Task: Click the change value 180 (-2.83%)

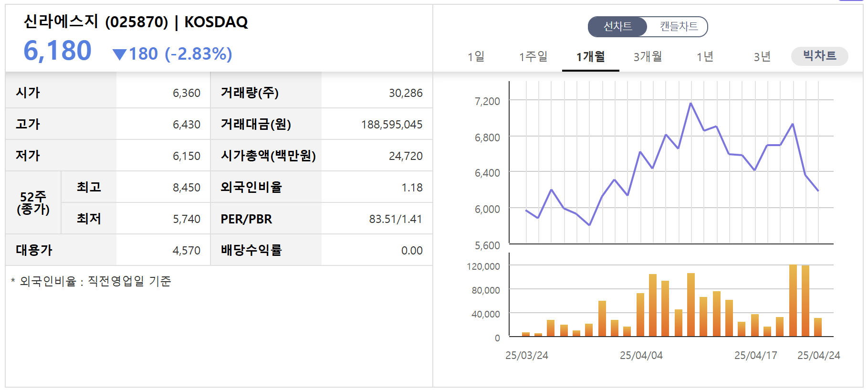Action: 180,54
